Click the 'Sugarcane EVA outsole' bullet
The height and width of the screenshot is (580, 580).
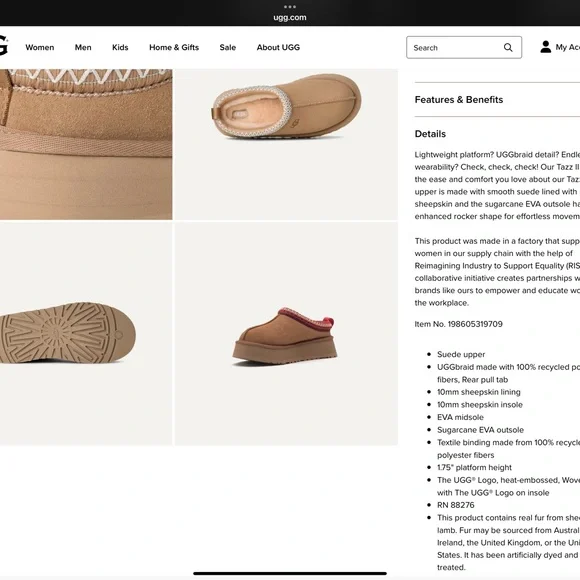coord(480,430)
